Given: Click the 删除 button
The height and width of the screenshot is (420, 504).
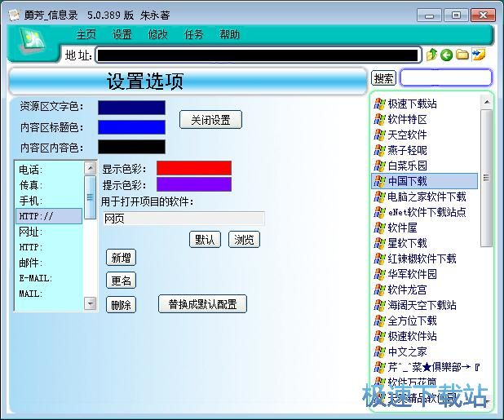Looking at the screenshot, I should click(121, 304).
